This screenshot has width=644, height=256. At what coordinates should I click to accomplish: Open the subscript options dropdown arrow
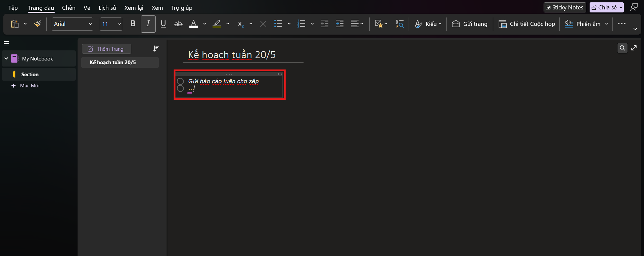(x=251, y=24)
